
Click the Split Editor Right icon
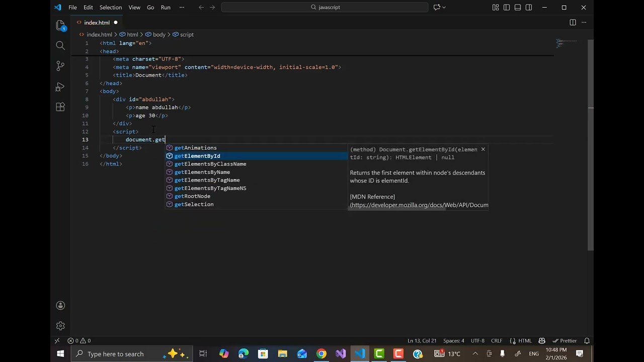573,23
